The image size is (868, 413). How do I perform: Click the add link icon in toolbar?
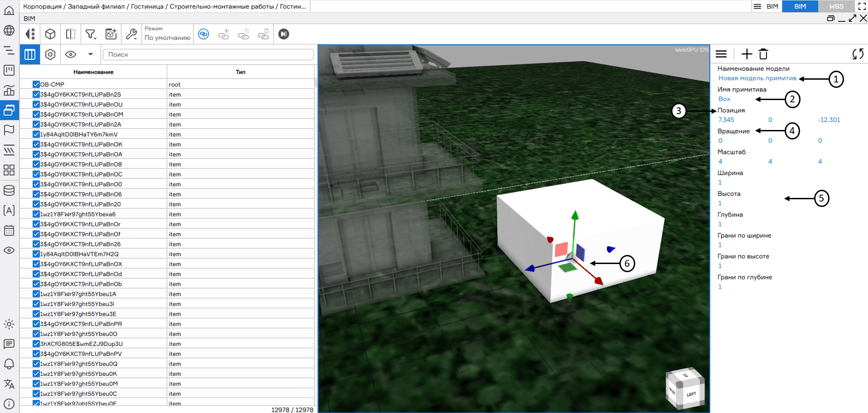pos(224,34)
